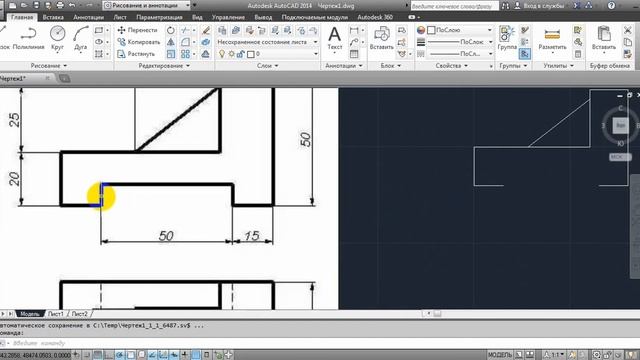This screenshot has height=360, width=640.
Task: Select the Polyline (Полилиния) drawing tool
Action: pyautogui.click(x=28, y=38)
